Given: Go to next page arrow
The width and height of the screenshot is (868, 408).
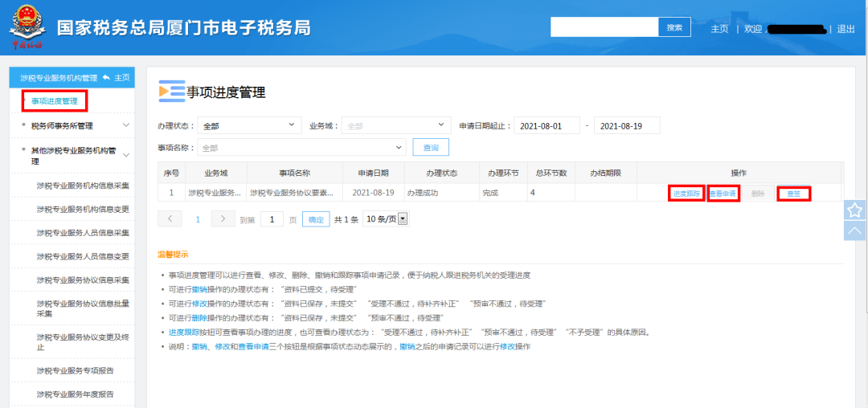Looking at the screenshot, I should (x=223, y=219).
